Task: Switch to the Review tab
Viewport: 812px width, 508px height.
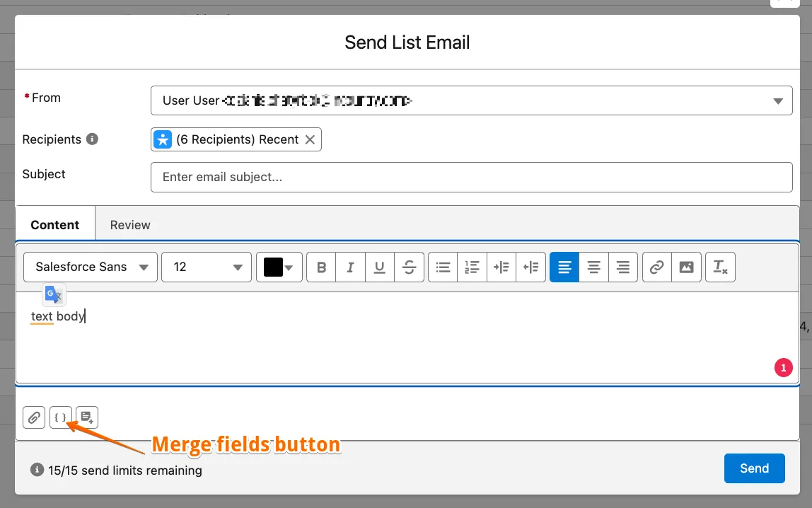Action: coord(130,225)
